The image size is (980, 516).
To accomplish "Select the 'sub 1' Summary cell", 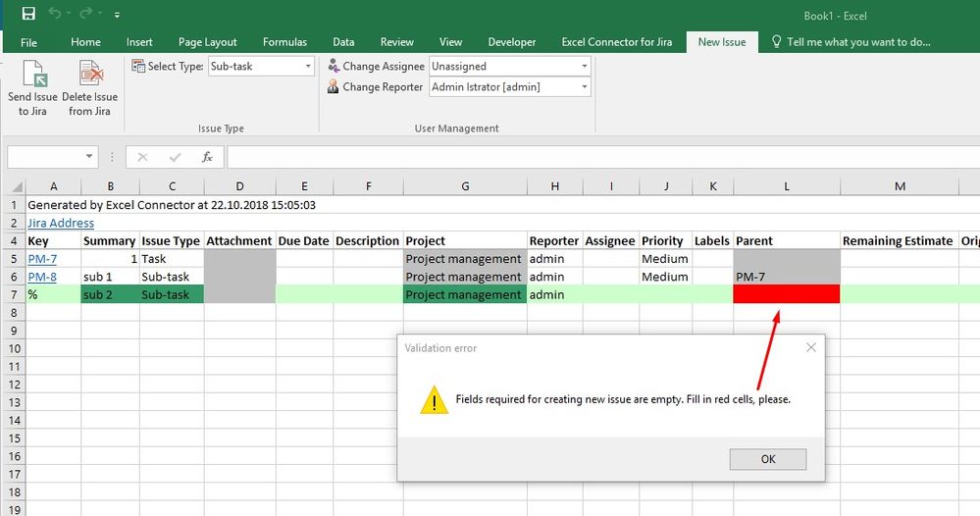I will 110,277.
